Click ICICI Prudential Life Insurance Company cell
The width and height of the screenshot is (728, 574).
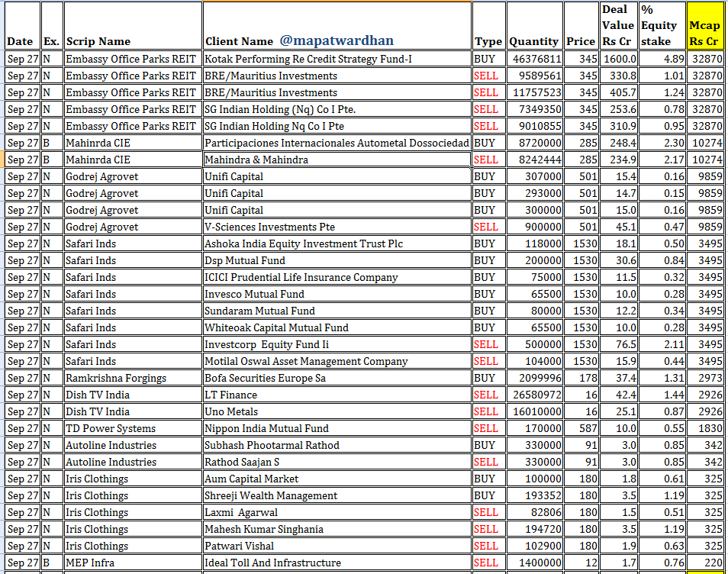(337, 277)
